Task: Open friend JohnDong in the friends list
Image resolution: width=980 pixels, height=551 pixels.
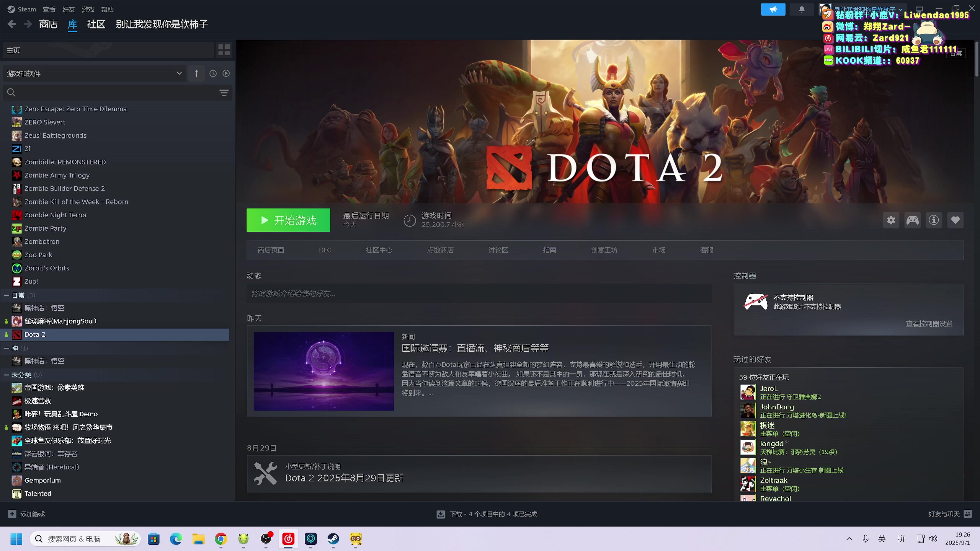Action: tap(777, 407)
